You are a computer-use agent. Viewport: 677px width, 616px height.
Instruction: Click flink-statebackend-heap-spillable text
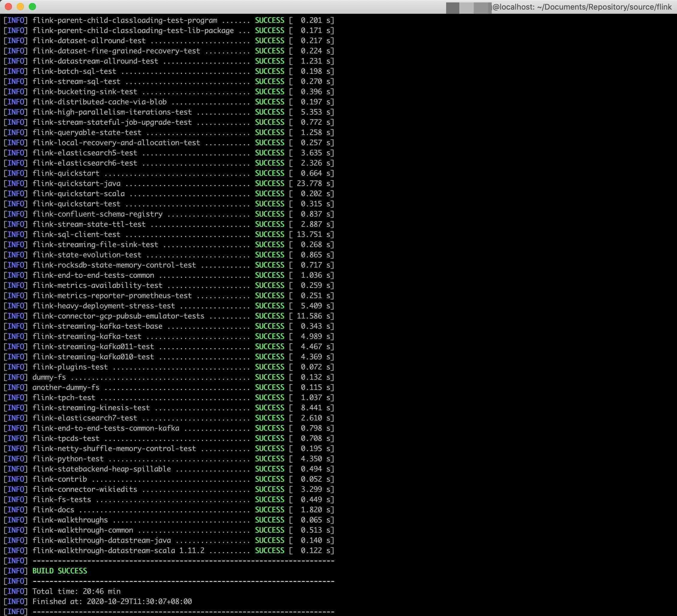[101, 469]
